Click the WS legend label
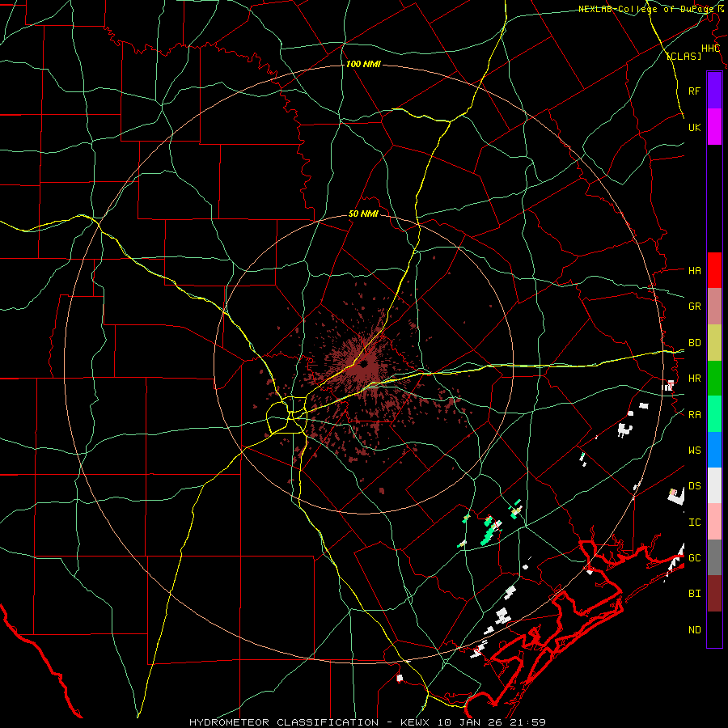Image resolution: width=728 pixels, height=728 pixels. click(x=695, y=450)
